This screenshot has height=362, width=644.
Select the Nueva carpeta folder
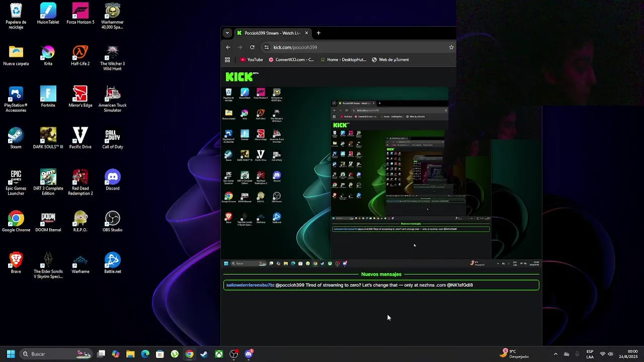click(x=16, y=56)
